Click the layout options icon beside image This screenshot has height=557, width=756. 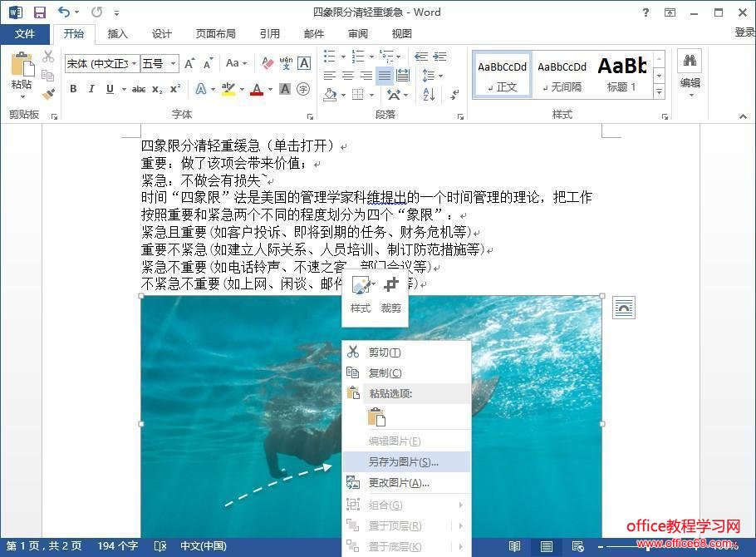(x=623, y=308)
